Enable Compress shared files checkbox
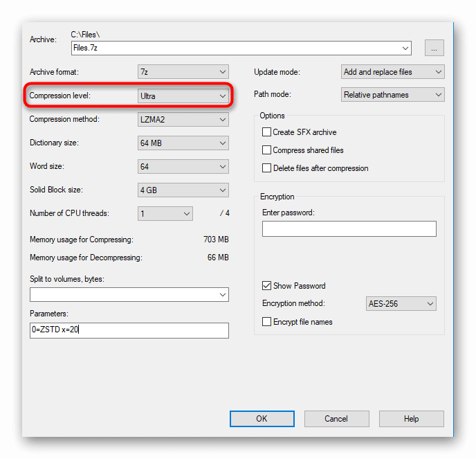Image resolution: width=476 pixels, height=459 pixels. pyautogui.click(x=266, y=150)
